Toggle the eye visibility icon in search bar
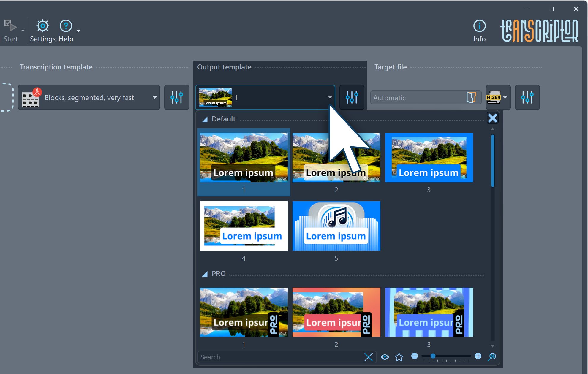 (385, 356)
